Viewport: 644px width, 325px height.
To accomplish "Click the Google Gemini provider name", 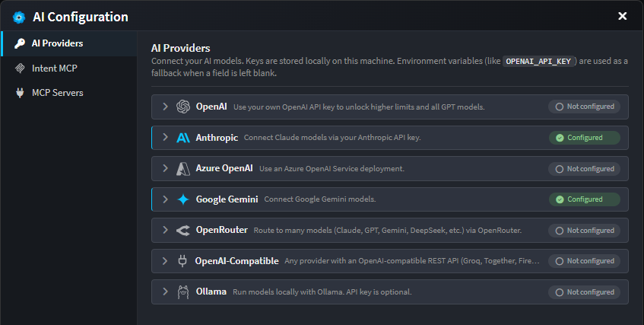I will click(x=227, y=199).
